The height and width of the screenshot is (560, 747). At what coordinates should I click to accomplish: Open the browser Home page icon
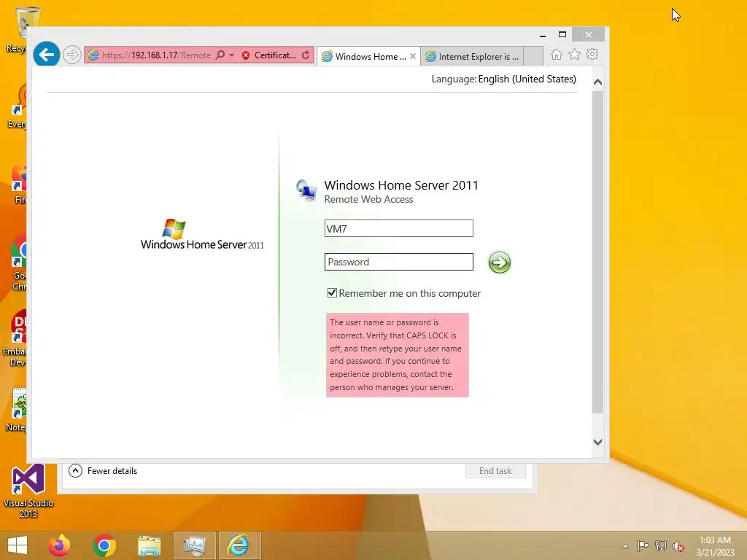point(557,55)
